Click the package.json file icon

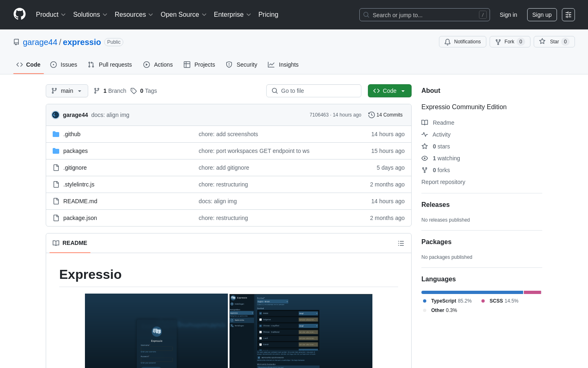pos(56,218)
